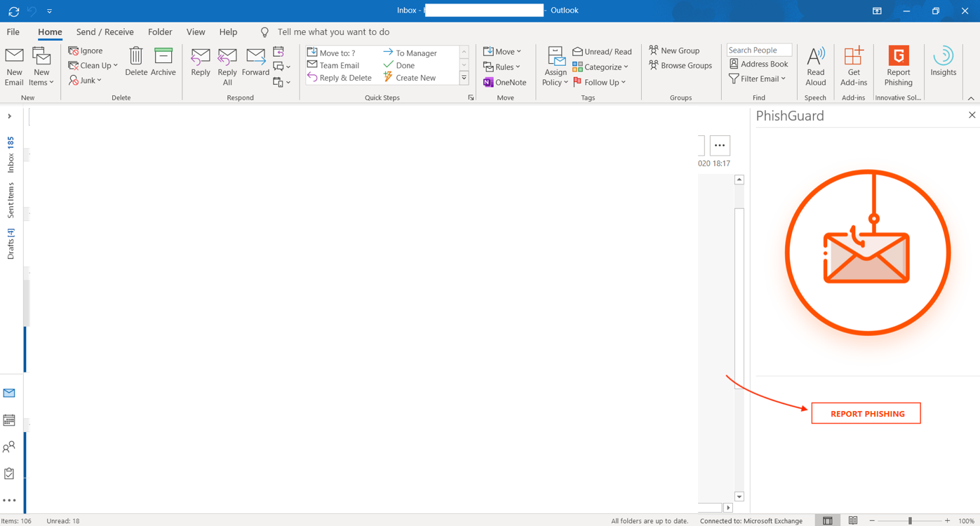Select To Manager quick step
The width and height of the screenshot is (980, 526).
coord(410,53)
